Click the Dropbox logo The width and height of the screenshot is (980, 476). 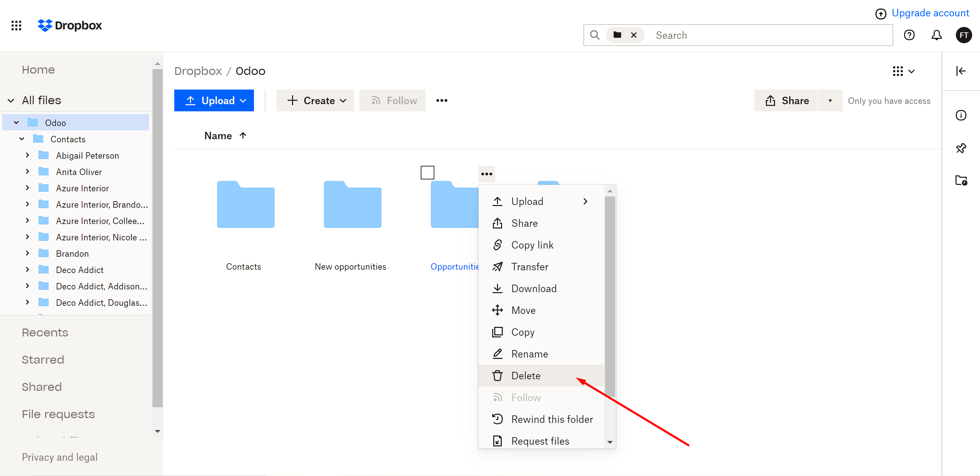pos(70,26)
